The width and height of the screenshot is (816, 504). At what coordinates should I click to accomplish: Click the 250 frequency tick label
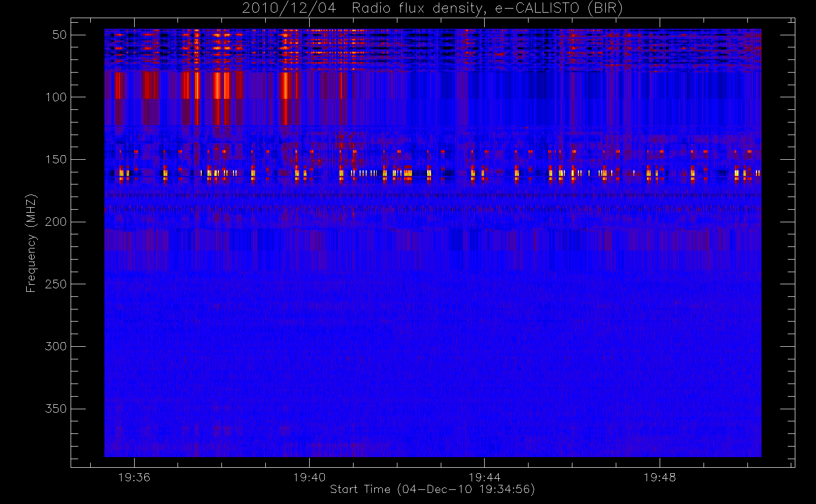[56, 284]
